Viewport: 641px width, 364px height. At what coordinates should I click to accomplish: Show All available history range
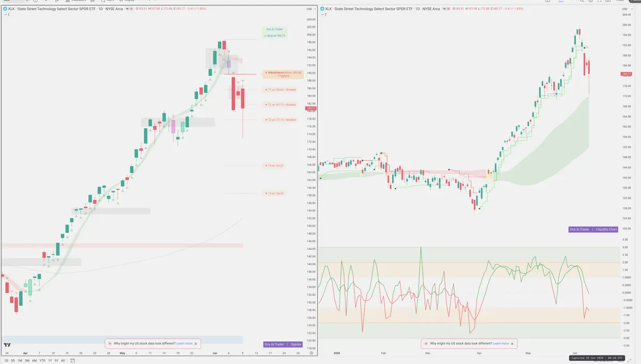[x=63, y=361]
